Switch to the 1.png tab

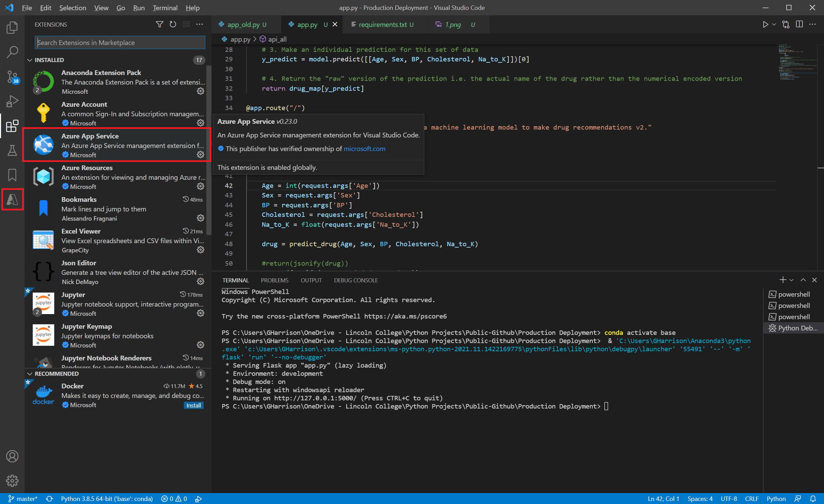coord(458,25)
